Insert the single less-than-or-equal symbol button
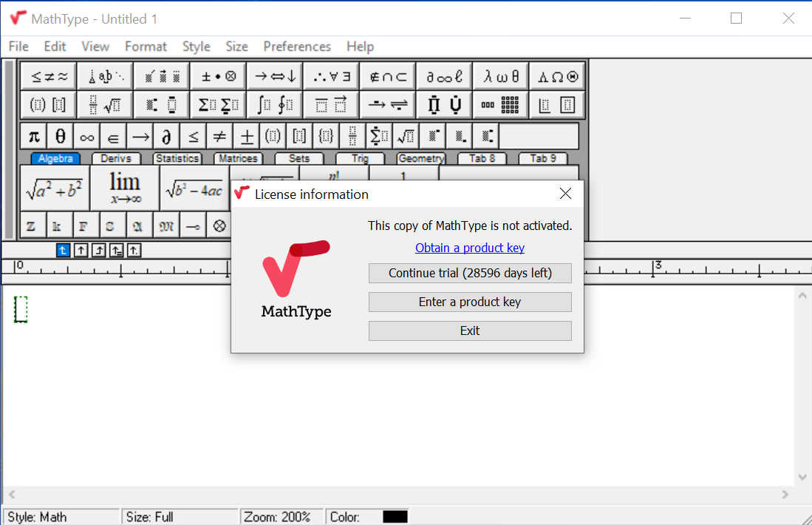 tap(193, 136)
